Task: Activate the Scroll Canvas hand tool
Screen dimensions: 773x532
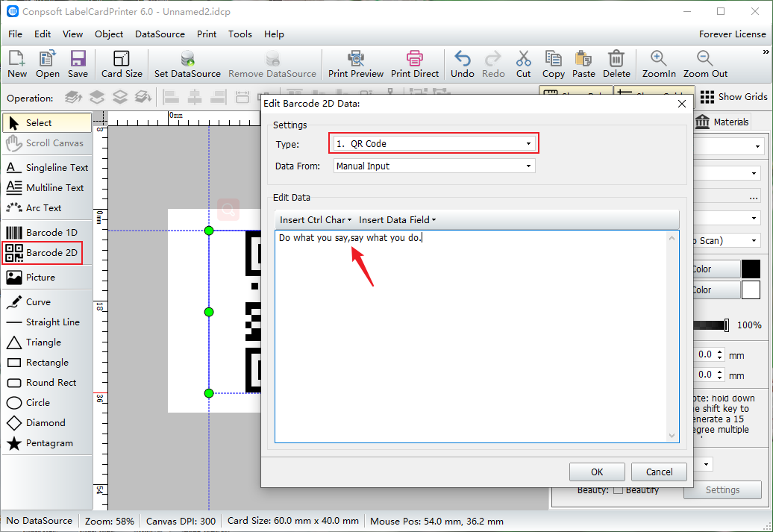Action: pos(47,143)
